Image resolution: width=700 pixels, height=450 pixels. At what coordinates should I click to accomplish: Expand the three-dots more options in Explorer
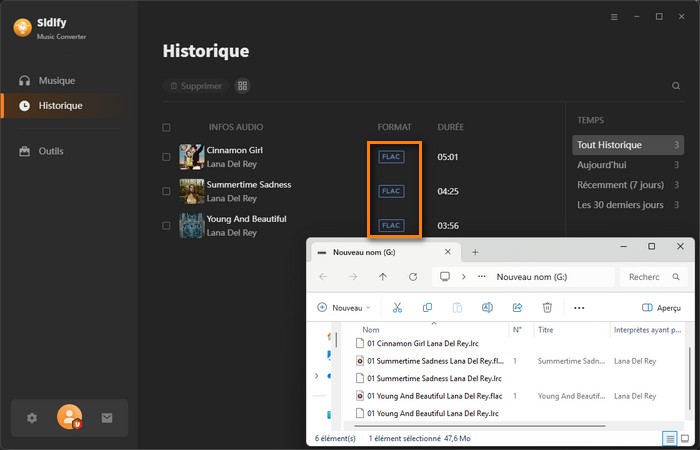pyautogui.click(x=579, y=307)
